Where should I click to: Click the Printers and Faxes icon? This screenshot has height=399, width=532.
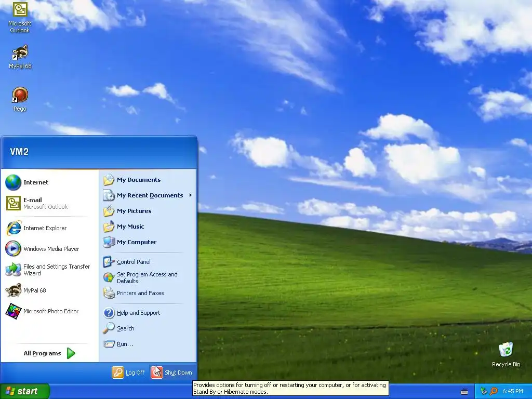[109, 293]
